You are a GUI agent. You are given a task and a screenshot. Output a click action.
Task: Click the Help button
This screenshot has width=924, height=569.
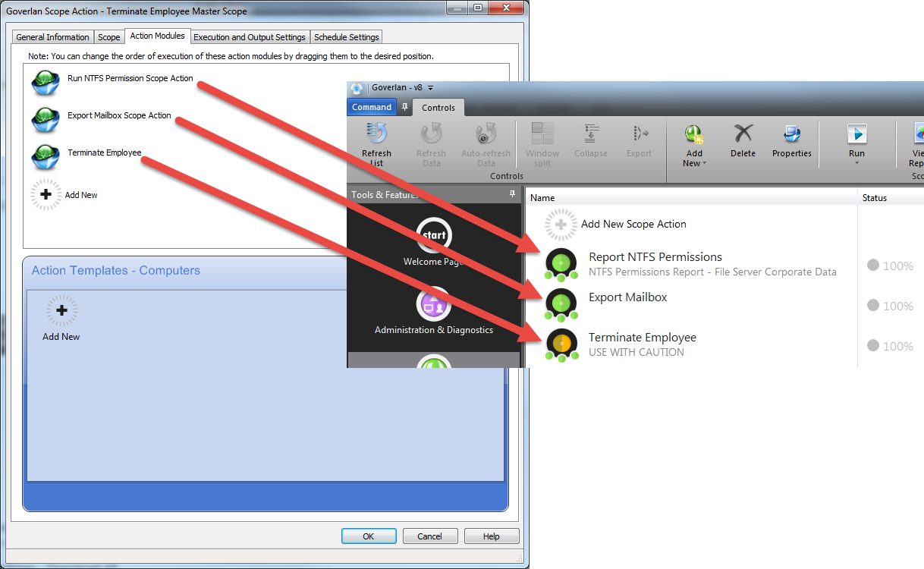(492, 536)
